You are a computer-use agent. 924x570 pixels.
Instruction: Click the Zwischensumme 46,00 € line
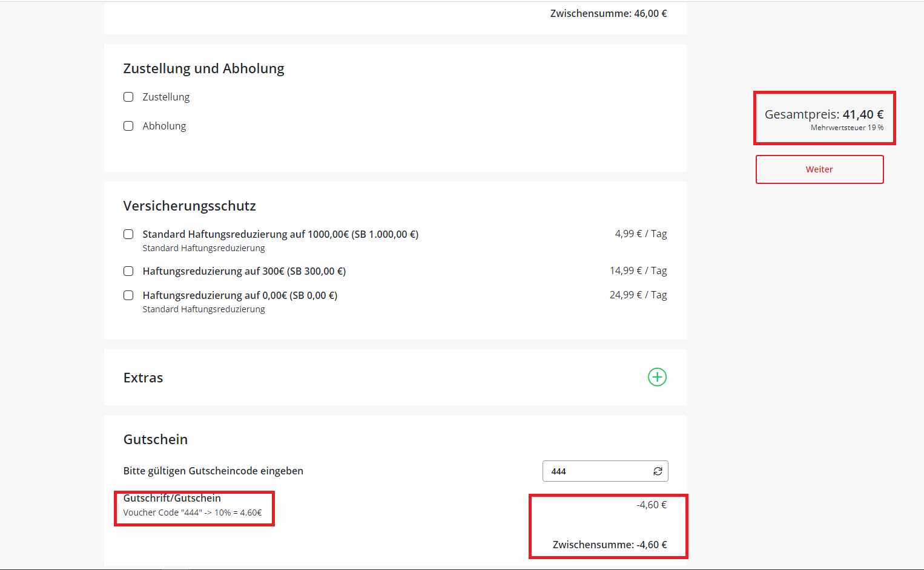pyautogui.click(x=608, y=13)
